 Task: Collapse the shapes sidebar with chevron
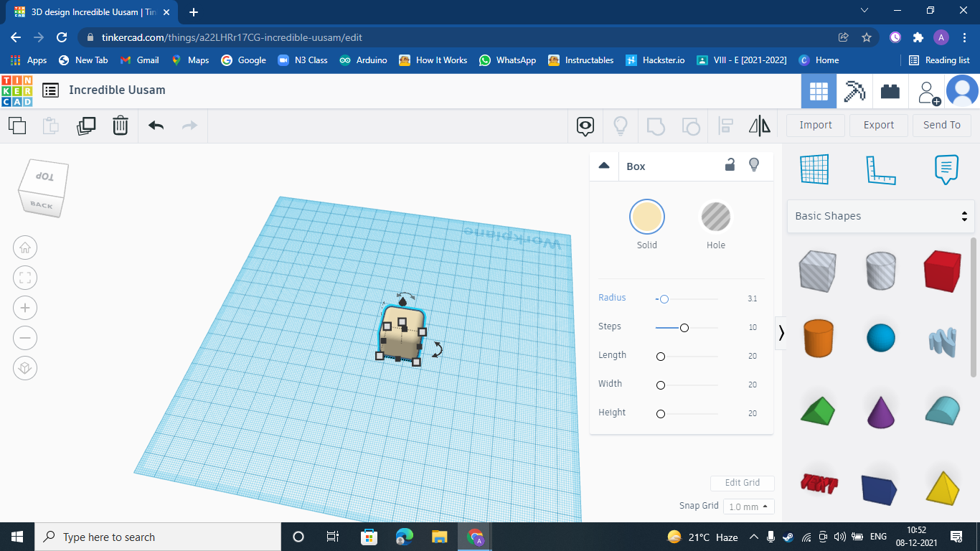[781, 333]
